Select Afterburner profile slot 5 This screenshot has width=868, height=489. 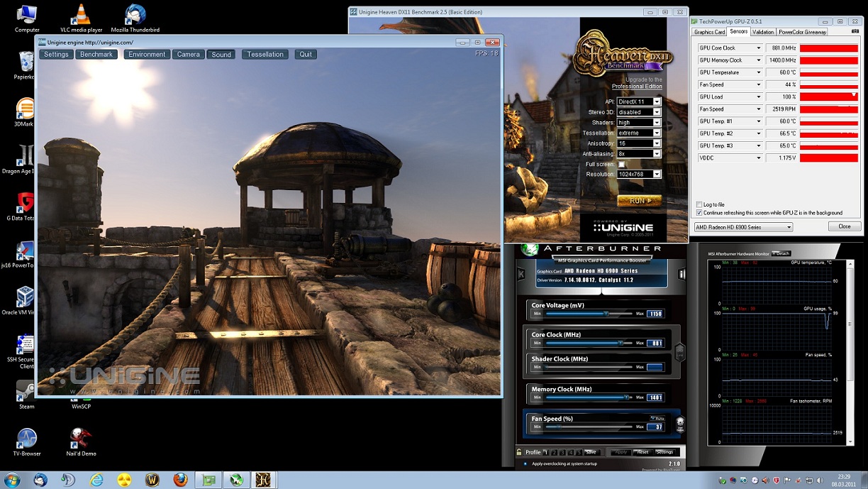pyautogui.click(x=579, y=452)
